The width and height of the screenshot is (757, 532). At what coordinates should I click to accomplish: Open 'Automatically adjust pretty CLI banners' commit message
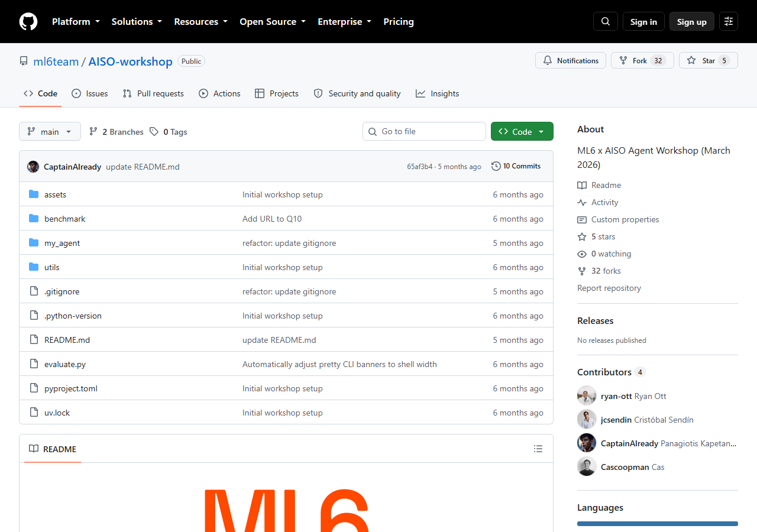[339, 364]
